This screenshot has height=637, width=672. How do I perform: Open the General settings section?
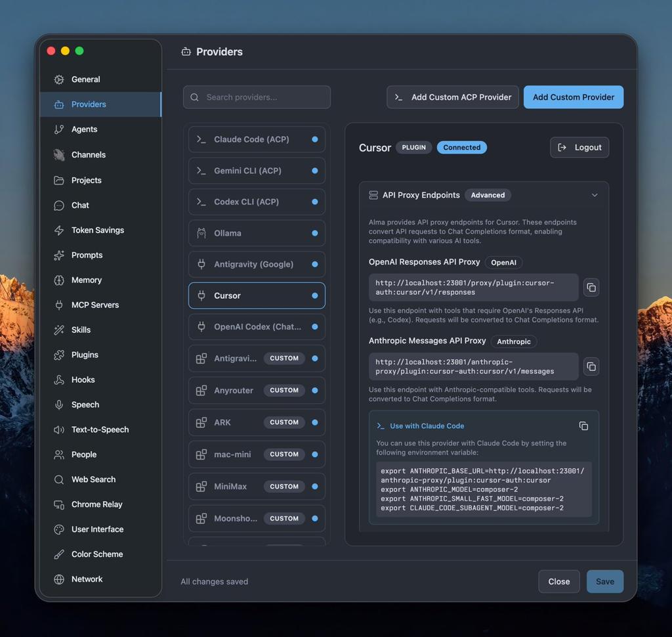coord(100,79)
